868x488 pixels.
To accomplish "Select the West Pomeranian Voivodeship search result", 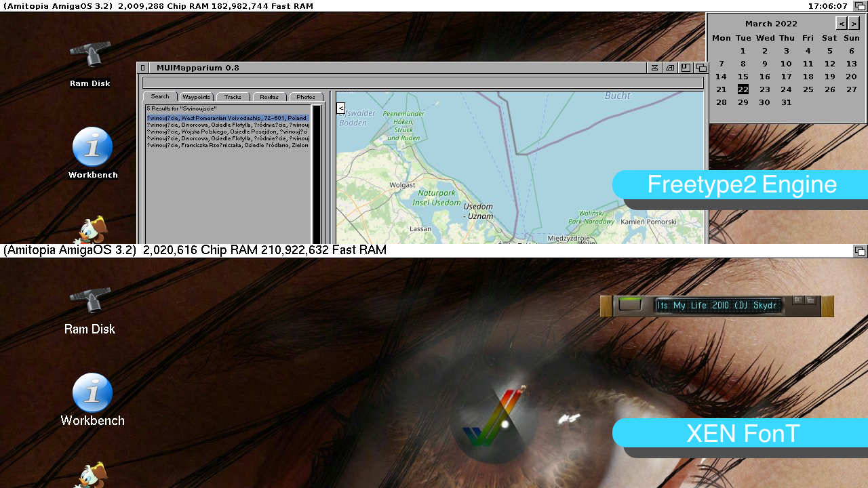I will (227, 118).
